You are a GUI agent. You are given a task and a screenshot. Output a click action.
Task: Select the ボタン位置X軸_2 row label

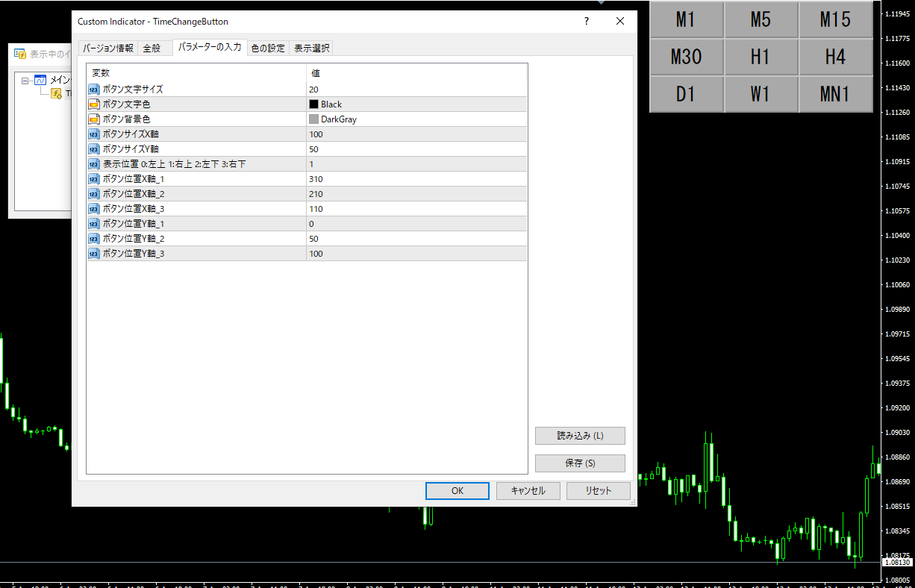coord(133,194)
